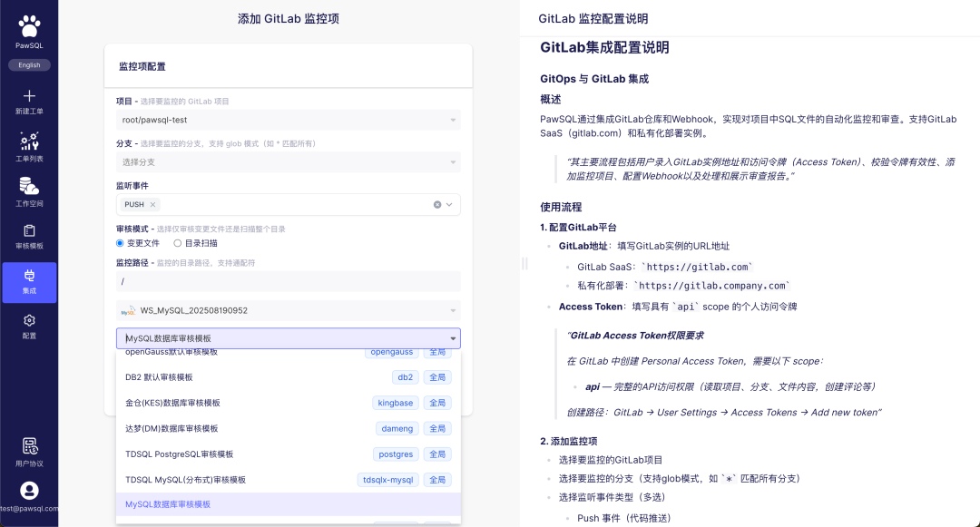980x527 pixels.
Task: Click the 监控路径 input field
Action: (289, 281)
